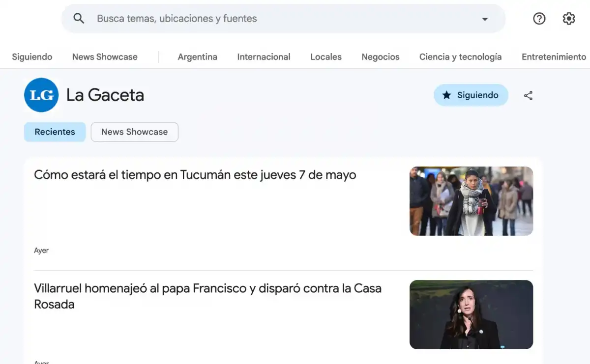
Task: Go to the Entretenimiento section
Action: (554, 57)
